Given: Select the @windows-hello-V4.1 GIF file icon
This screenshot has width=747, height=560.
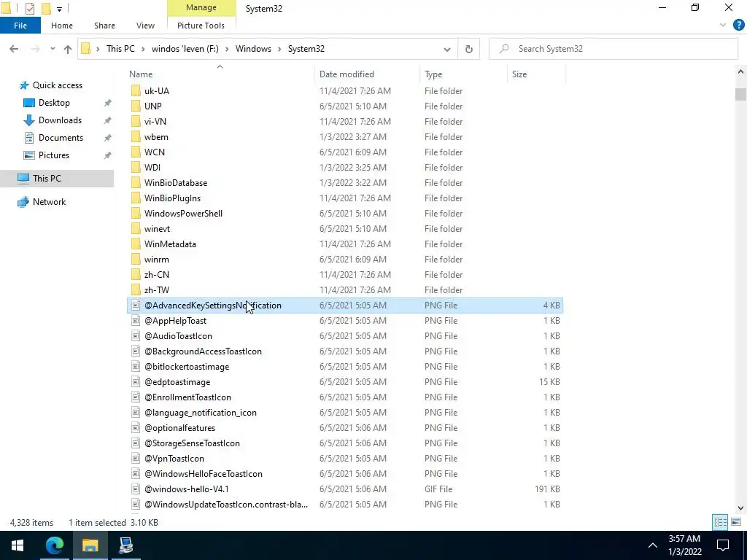Looking at the screenshot, I should (x=136, y=489).
